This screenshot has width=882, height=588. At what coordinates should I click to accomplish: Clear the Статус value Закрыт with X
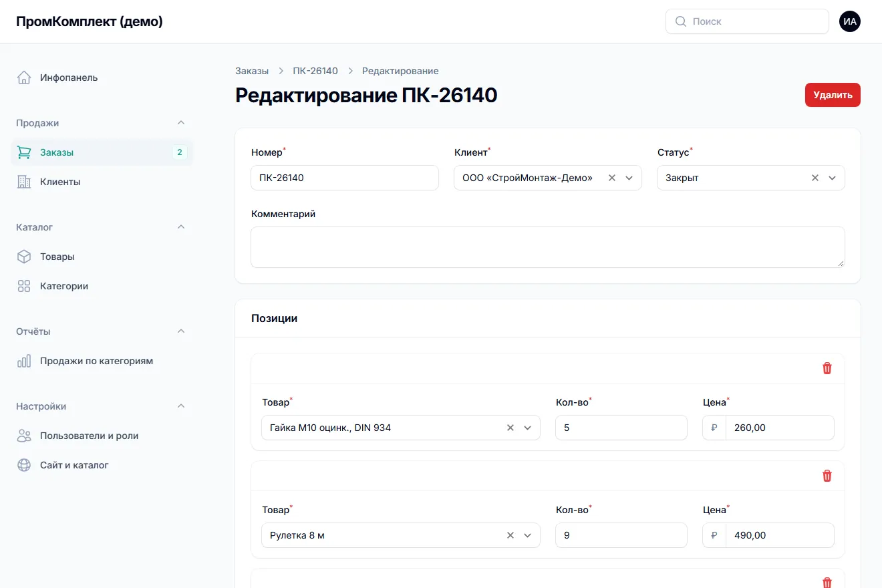click(x=815, y=178)
